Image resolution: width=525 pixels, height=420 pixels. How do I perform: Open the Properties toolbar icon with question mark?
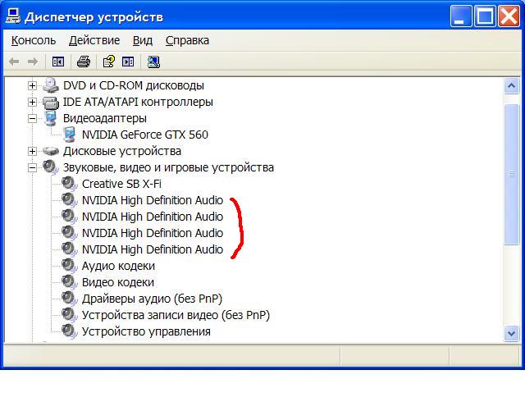pos(108,62)
